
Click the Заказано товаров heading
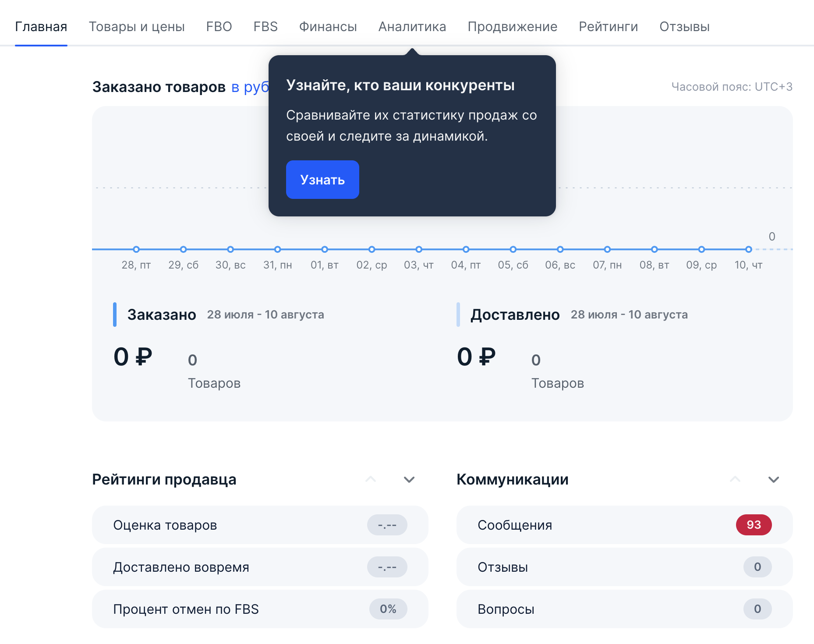(x=159, y=87)
